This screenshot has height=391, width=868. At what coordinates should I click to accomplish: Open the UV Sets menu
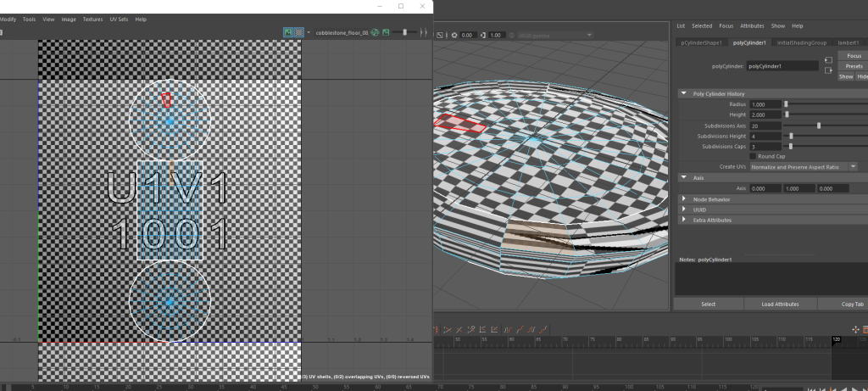pyautogui.click(x=119, y=19)
